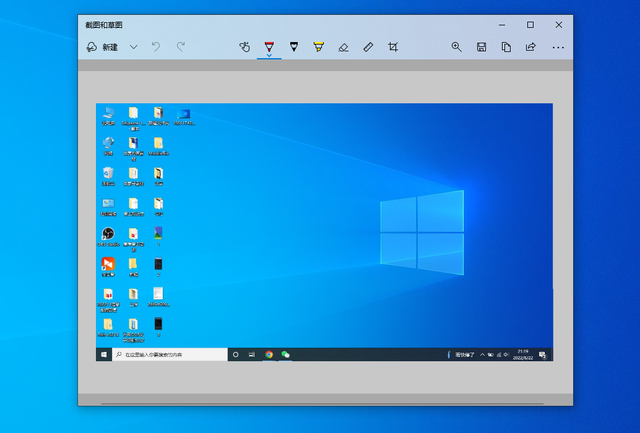Click the redo arrow icon
640x433 pixels.
pyautogui.click(x=181, y=47)
